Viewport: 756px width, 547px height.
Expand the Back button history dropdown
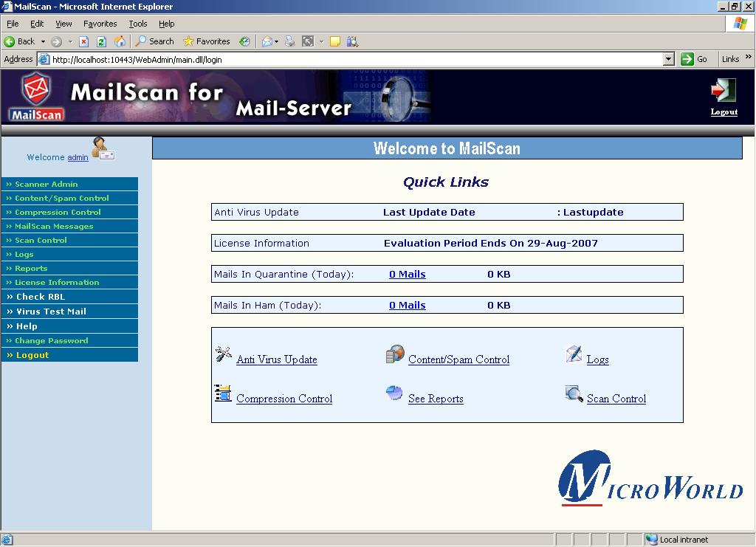coord(43,41)
